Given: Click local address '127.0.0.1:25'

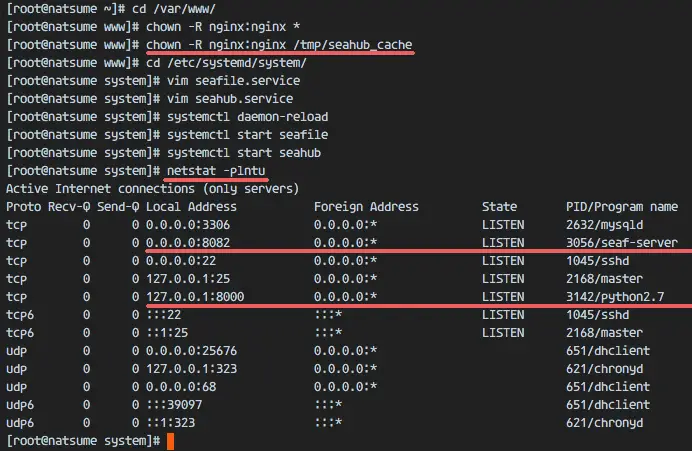Looking at the screenshot, I should pos(188,279).
